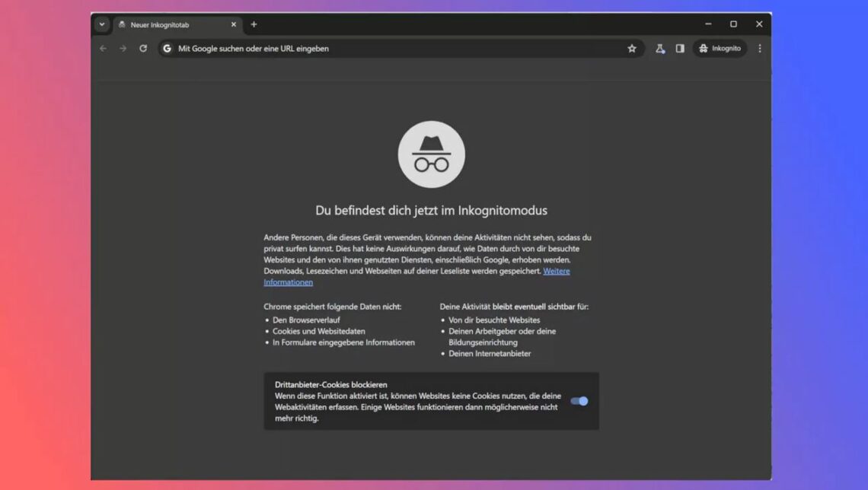Bookmark this page with the star icon
This screenshot has width=868, height=490.
[x=632, y=49]
